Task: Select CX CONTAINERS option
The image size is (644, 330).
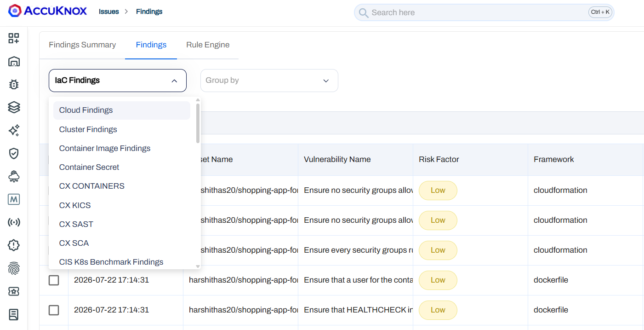Action: point(122,186)
